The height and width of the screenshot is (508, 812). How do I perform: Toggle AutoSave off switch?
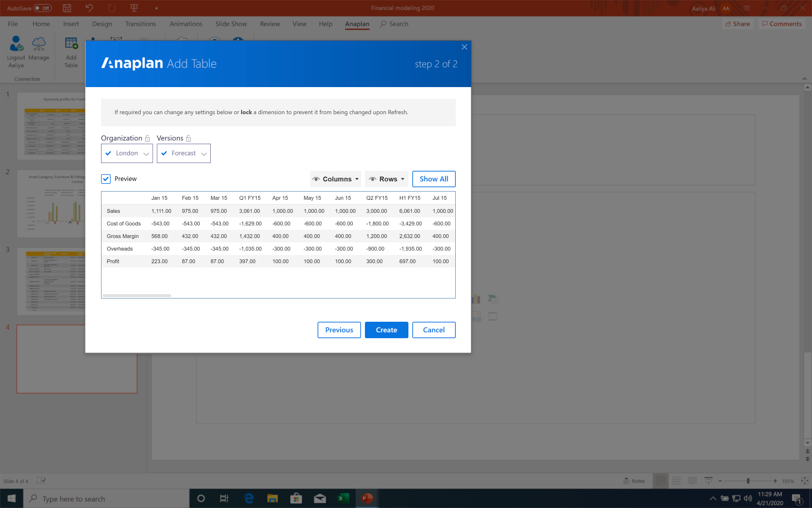coord(43,8)
